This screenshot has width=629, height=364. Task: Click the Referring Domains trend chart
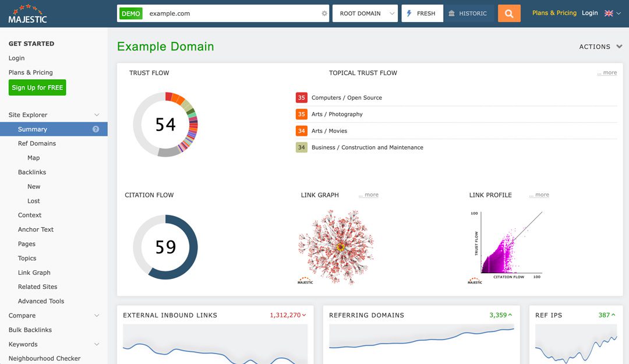421,344
